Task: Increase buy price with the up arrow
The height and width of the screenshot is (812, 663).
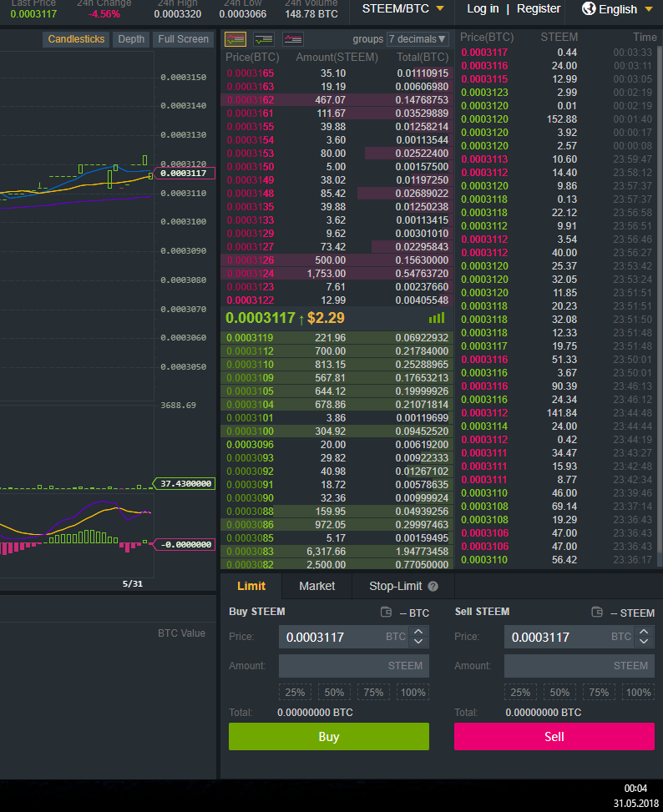Action: pos(418,631)
